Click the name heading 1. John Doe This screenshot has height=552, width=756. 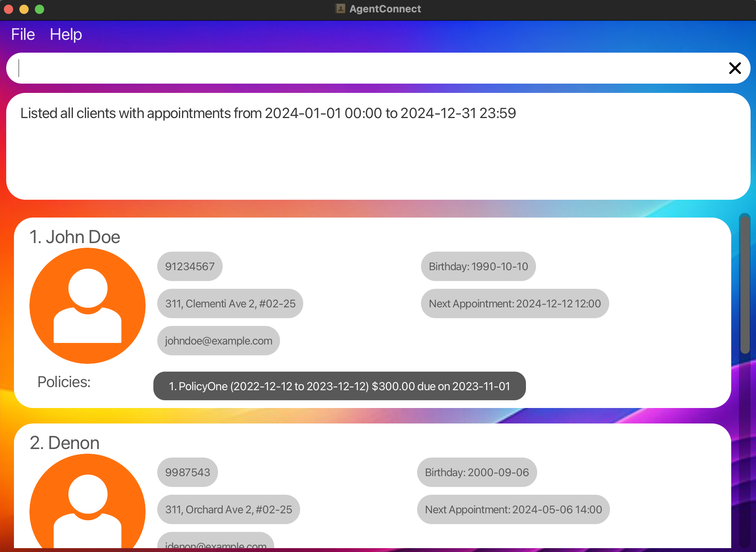[x=75, y=237]
